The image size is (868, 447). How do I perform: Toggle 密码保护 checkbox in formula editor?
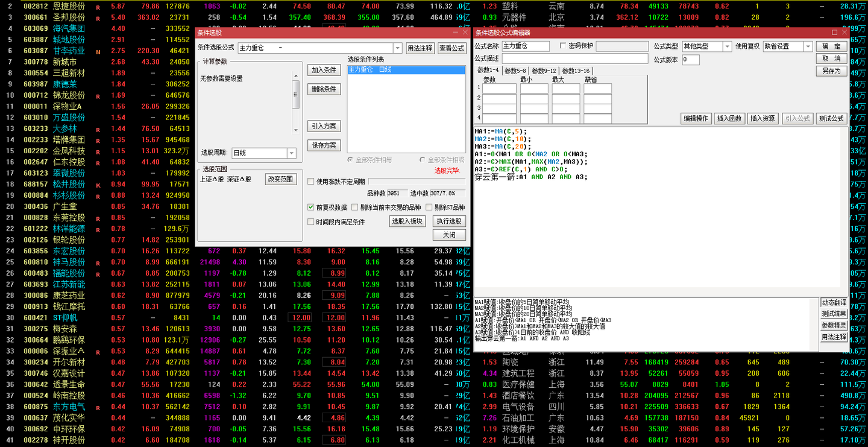point(563,46)
